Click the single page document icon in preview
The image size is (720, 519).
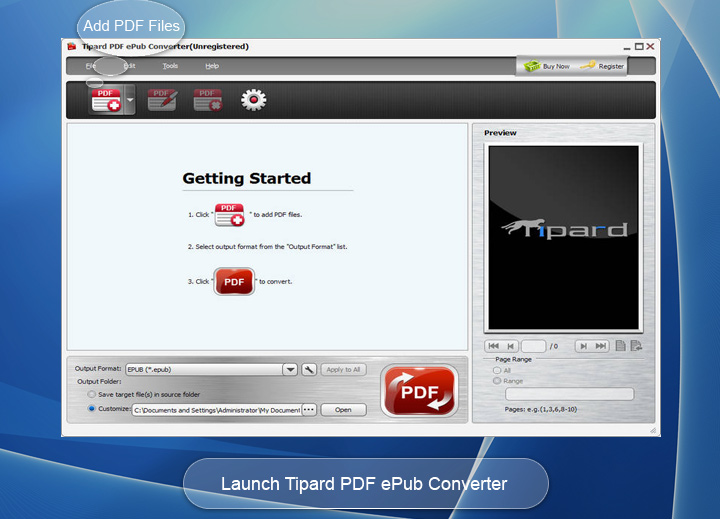[x=620, y=345]
